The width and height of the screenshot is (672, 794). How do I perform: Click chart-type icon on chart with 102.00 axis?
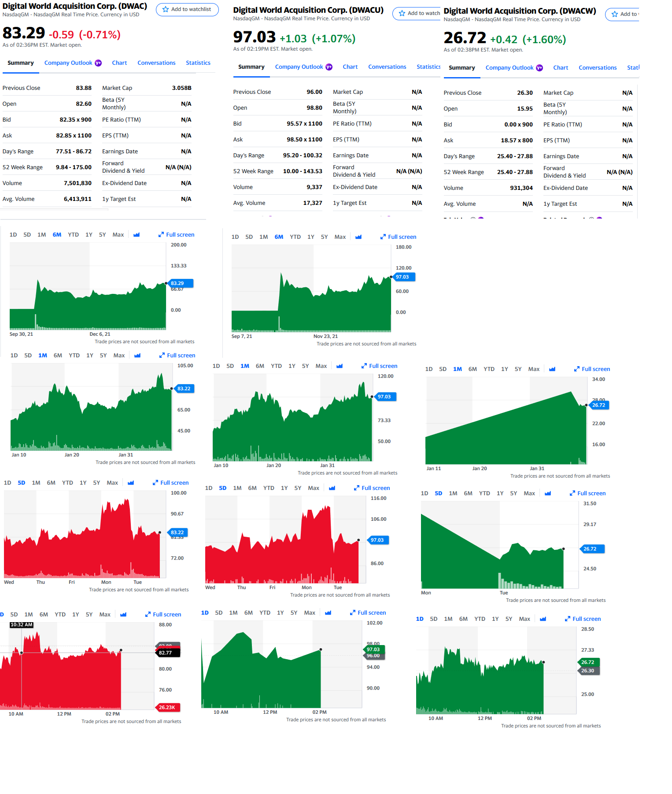click(x=328, y=613)
